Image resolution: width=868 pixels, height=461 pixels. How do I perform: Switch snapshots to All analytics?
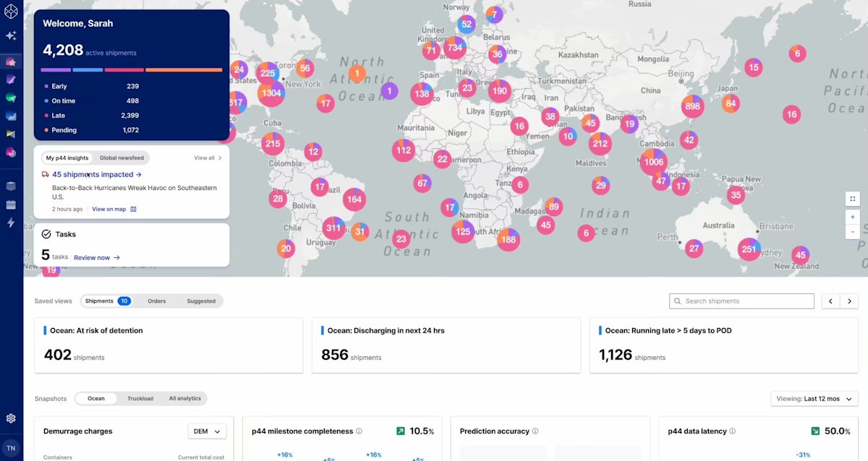pyautogui.click(x=187, y=398)
